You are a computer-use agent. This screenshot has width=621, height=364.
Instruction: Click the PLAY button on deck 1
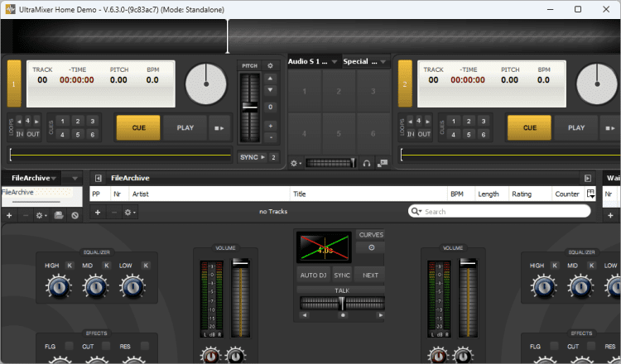[185, 127]
